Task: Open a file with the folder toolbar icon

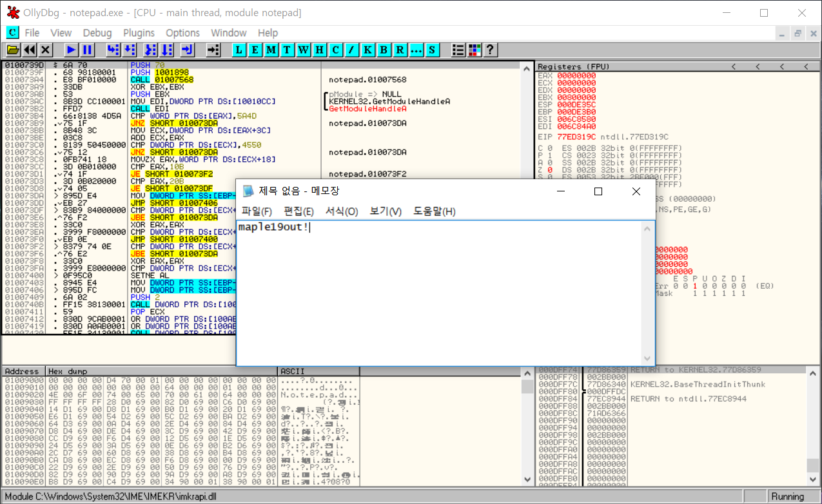Action: click(13, 50)
